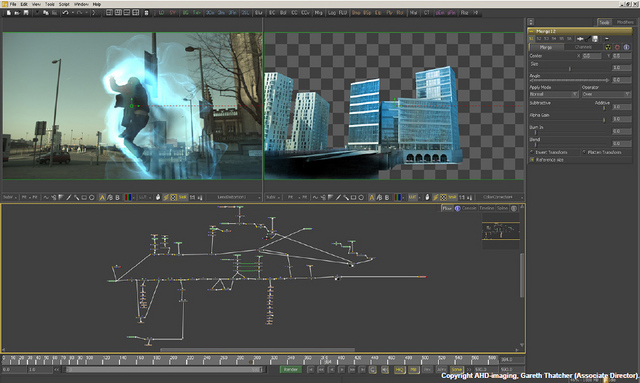This screenshot has width=640, height=383.
Task: Open the Operator dropdown
Action: click(606, 94)
